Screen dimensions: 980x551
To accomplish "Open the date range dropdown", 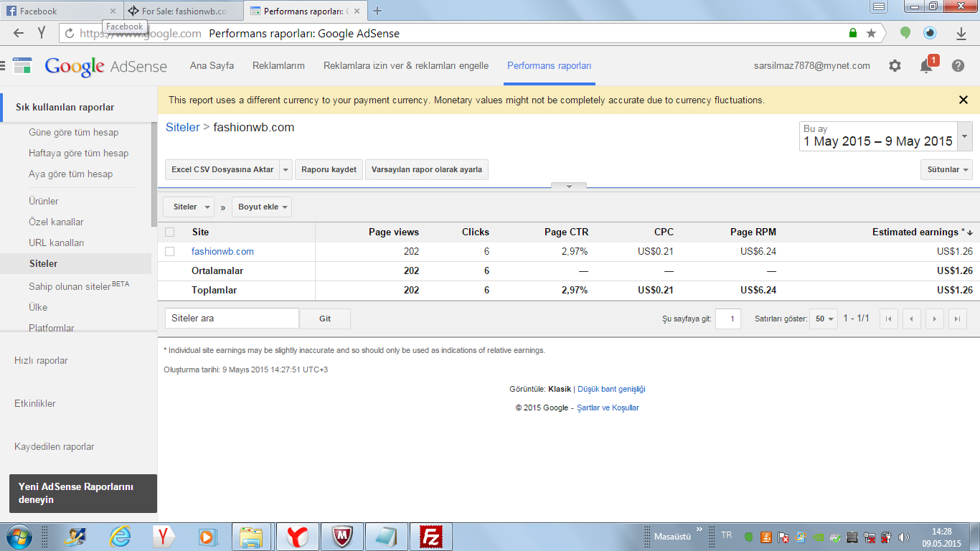I will pyautogui.click(x=965, y=136).
